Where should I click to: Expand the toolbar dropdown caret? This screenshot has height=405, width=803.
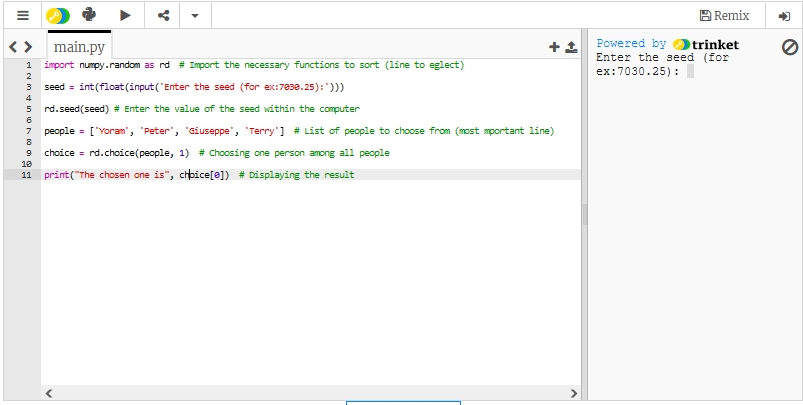pyautogui.click(x=195, y=15)
